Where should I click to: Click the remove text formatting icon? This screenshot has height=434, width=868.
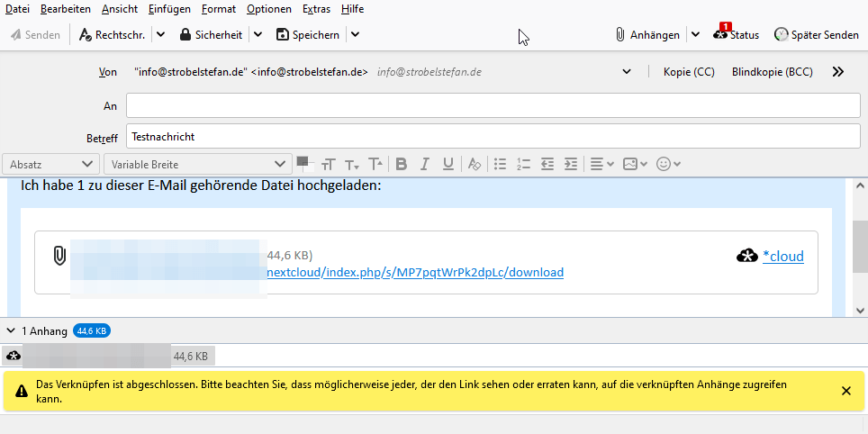coord(474,165)
